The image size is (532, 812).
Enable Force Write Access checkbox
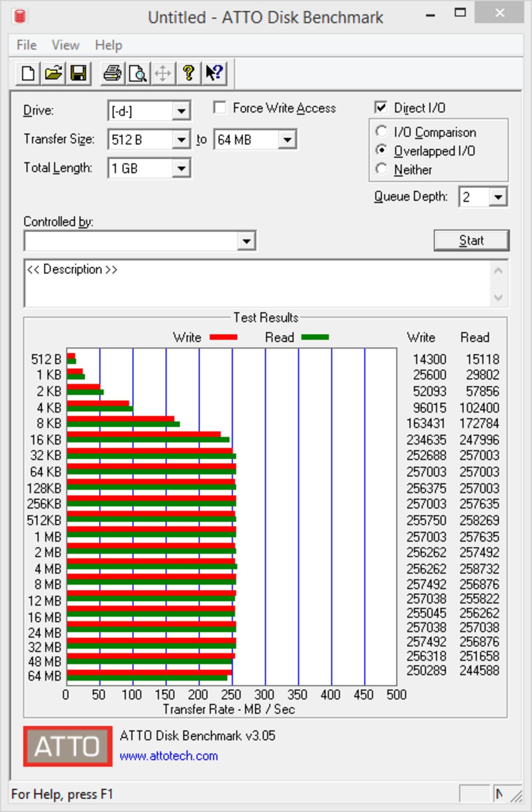click(220, 108)
